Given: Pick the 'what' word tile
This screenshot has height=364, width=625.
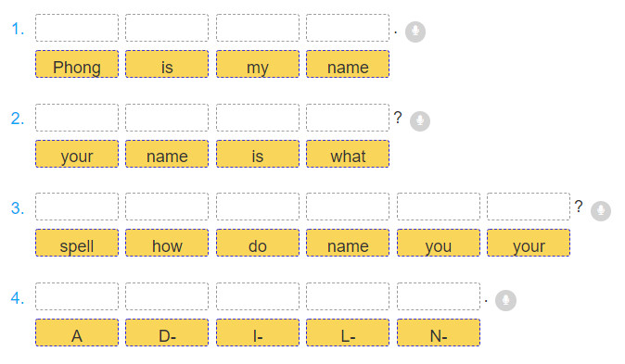Looking at the screenshot, I should coord(348,154).
